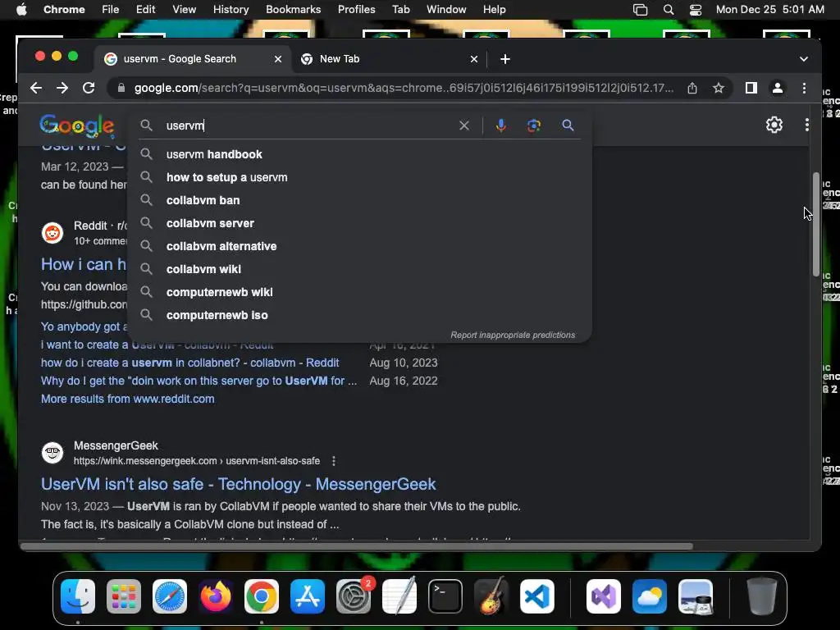
Task: Open Visual Studio Code from Dock
Action: [537, 596]
